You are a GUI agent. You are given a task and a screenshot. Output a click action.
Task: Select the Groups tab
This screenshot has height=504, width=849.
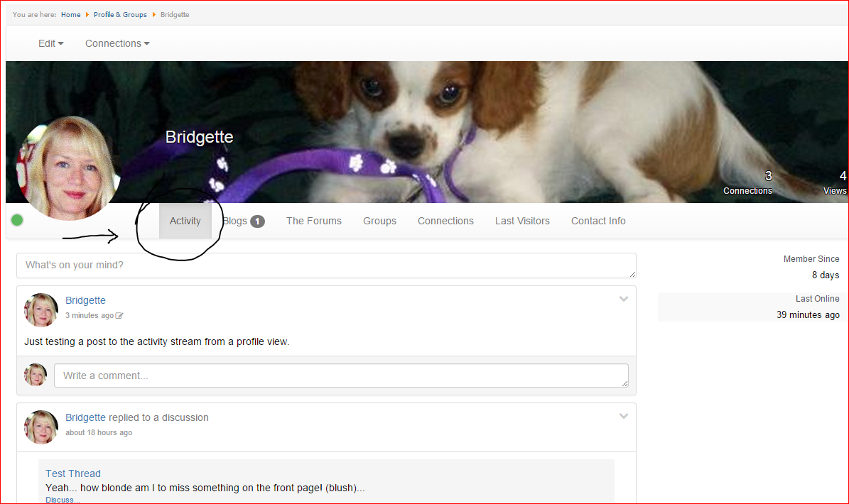click(379, 221)
